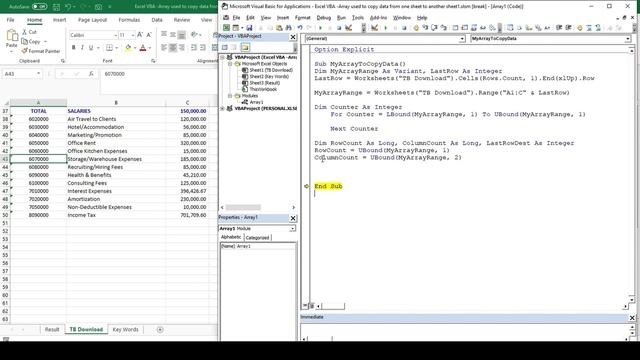Decrease font size in Excel ribbon

click(149, 35)
